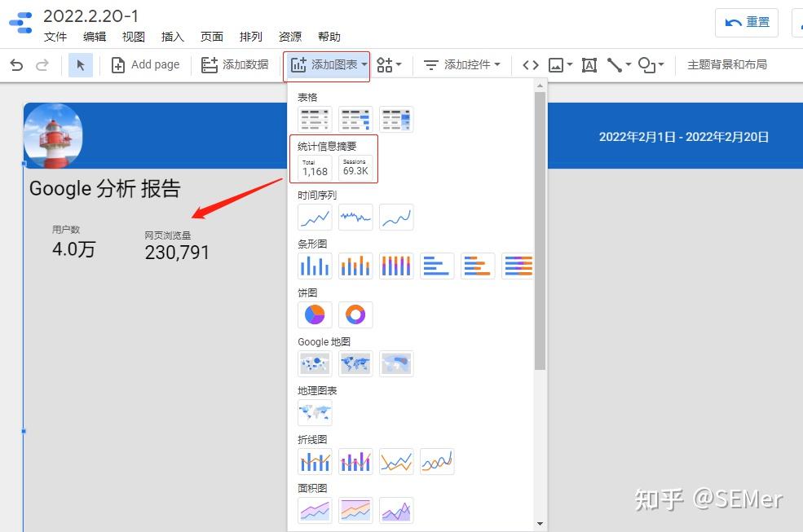Insert a text box using the toolbar icon

tap(589, 64)
